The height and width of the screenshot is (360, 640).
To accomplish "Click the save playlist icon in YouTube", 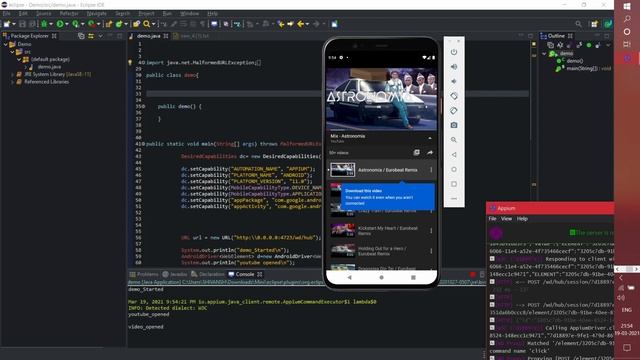I will pyautogui.click(x=416, y=153).
